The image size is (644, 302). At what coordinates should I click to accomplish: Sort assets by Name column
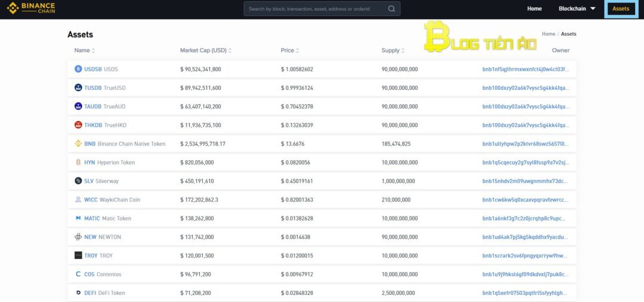click(85, 51)
